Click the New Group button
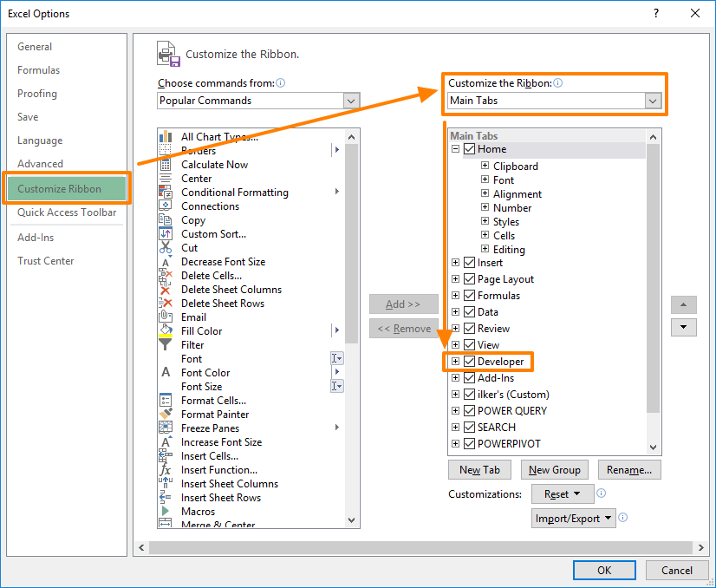 pos(554,469)
